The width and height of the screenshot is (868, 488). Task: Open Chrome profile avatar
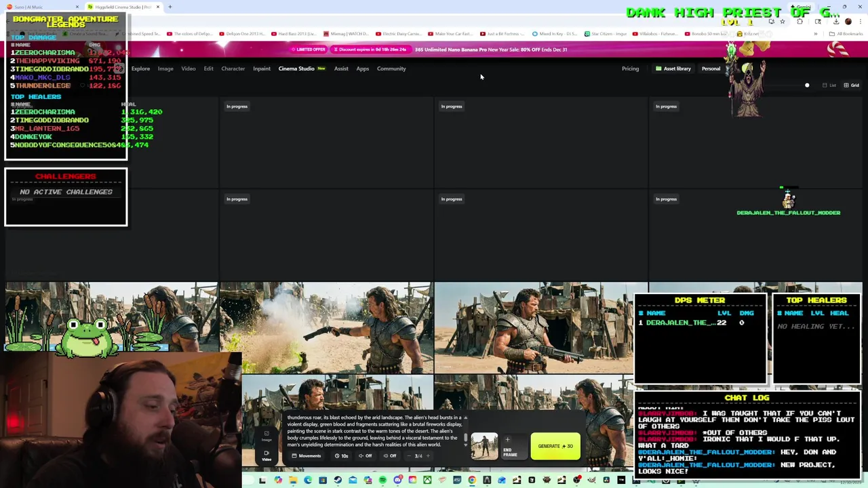click(x=848, y=22)
